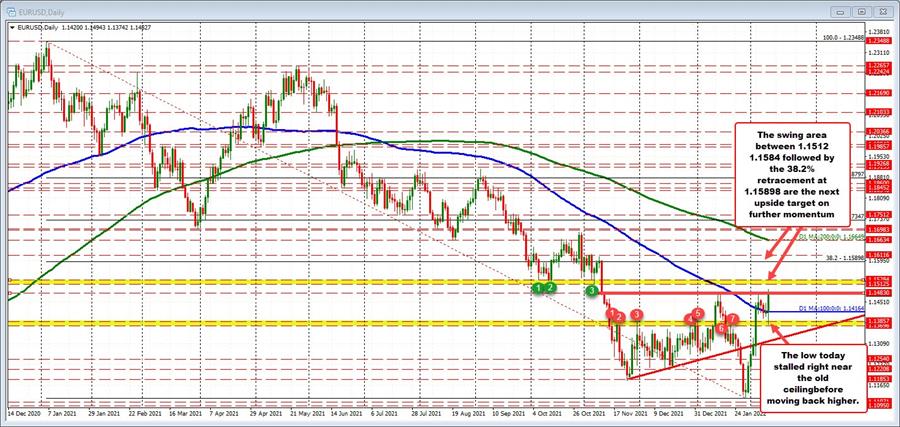Click the red 1.19268 price tag
The image size is (900, 427).
tap(877, 162)
